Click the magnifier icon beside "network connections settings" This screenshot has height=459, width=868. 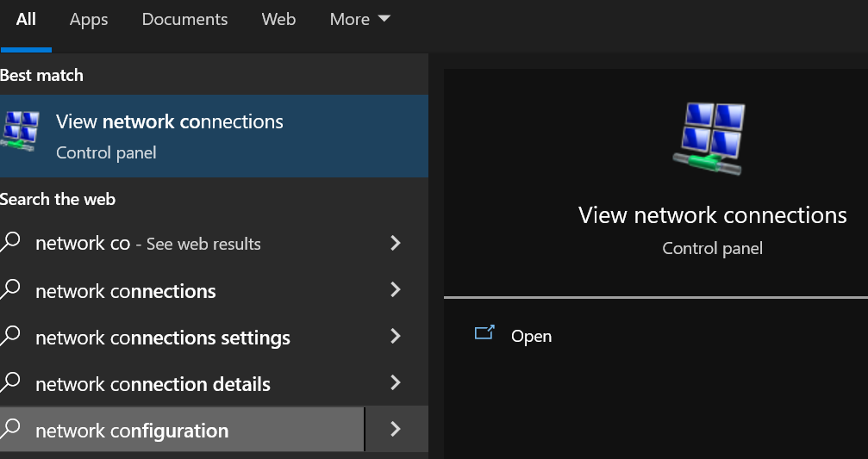[x=10, y=337]
